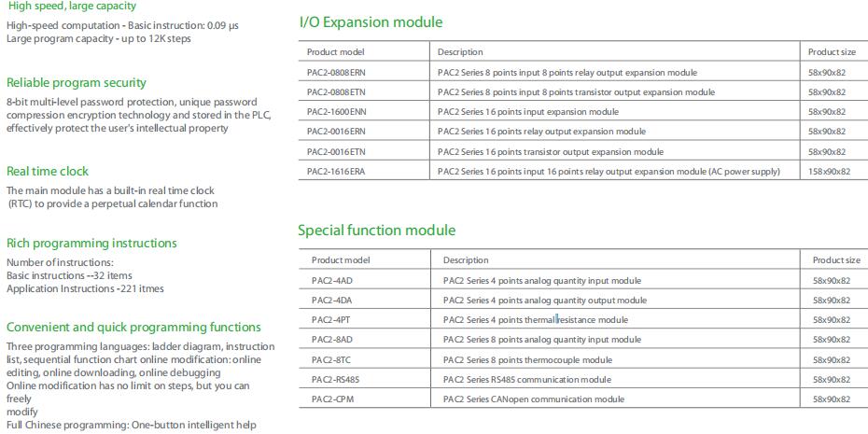Click the PAC2-1600ENN table row
The width and height of the screenshot is (868, 434).
[x=583, y=112]
